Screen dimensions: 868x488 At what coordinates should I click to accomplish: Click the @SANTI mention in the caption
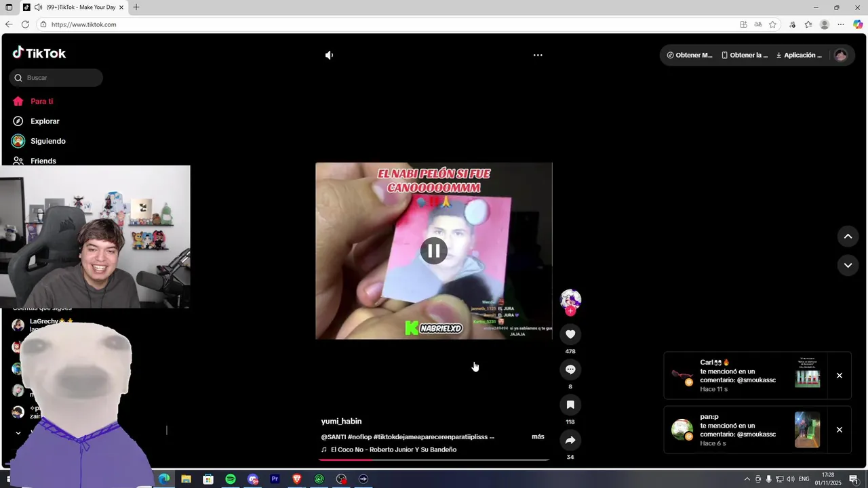tap(333, 437)
